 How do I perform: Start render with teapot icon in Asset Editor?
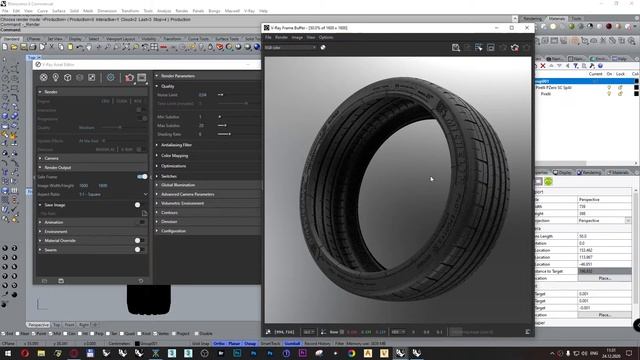(x=129, y=78)
